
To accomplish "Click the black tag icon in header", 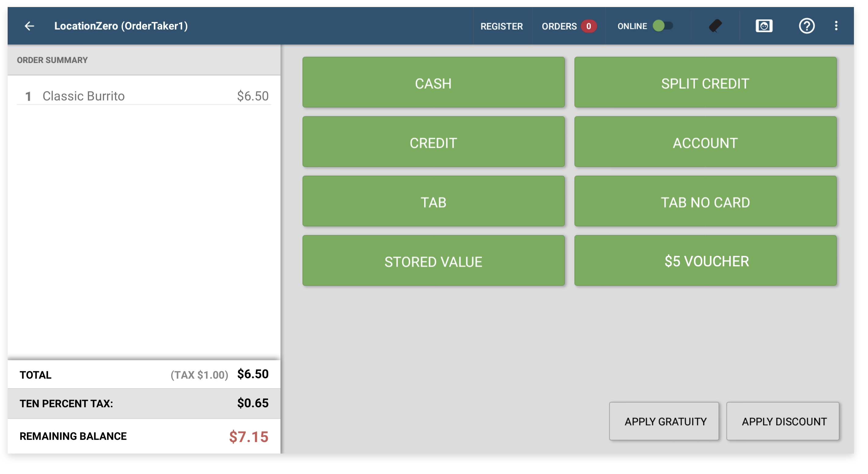I will tap(715, 26).
